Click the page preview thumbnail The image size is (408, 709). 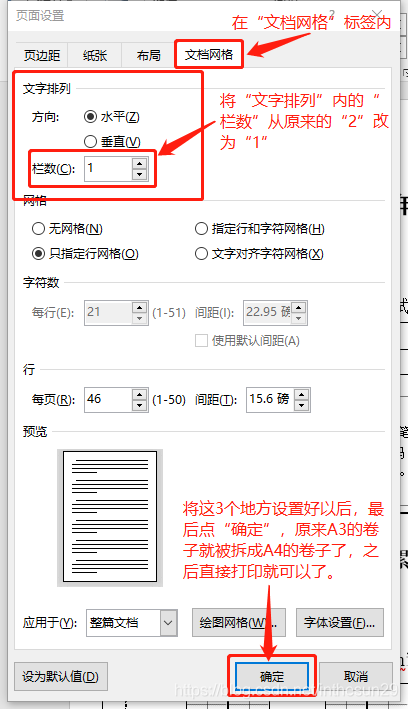[110, 518]
